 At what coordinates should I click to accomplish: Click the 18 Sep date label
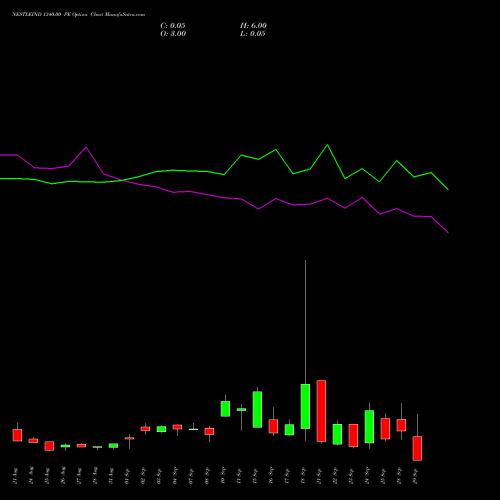(303, 476)
